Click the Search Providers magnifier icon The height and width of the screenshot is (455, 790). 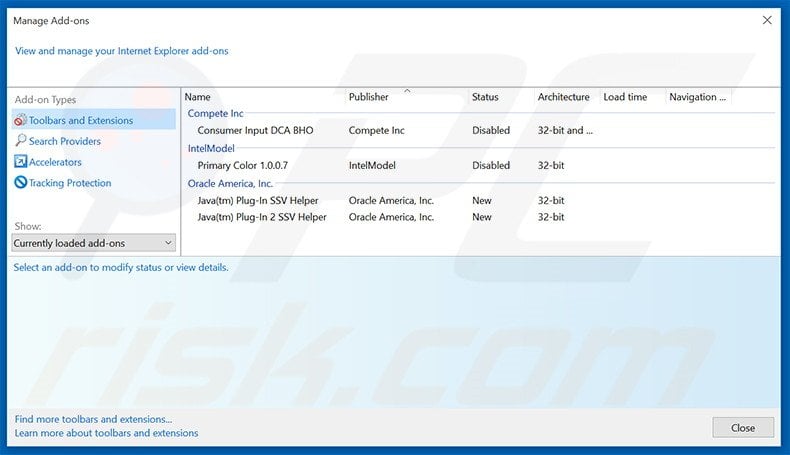pyautogui.click(x=21, y=141)
